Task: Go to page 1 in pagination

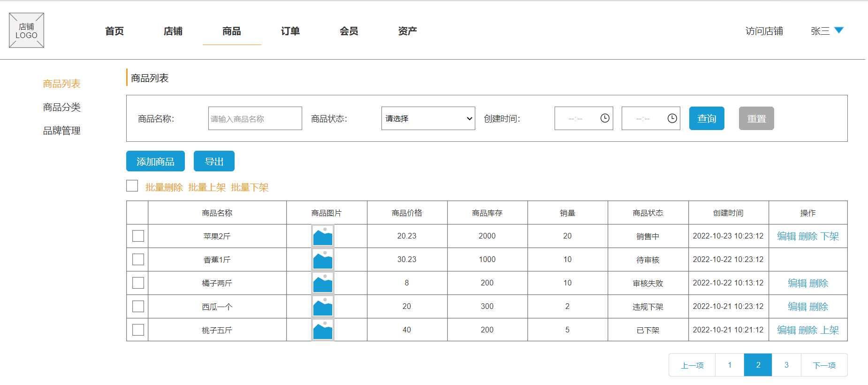Action: pyautogui.click(x=730, y=365)
